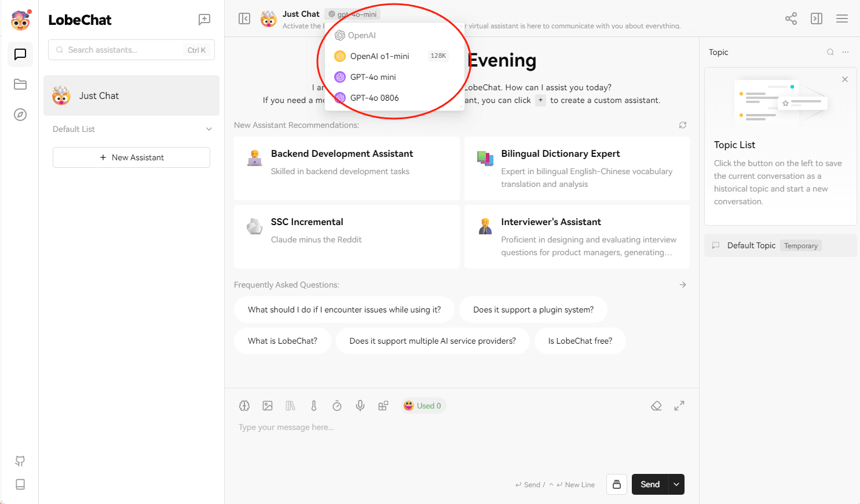Click the Used 0 token counter
The image size is (860, 504).
pos(423,406)
